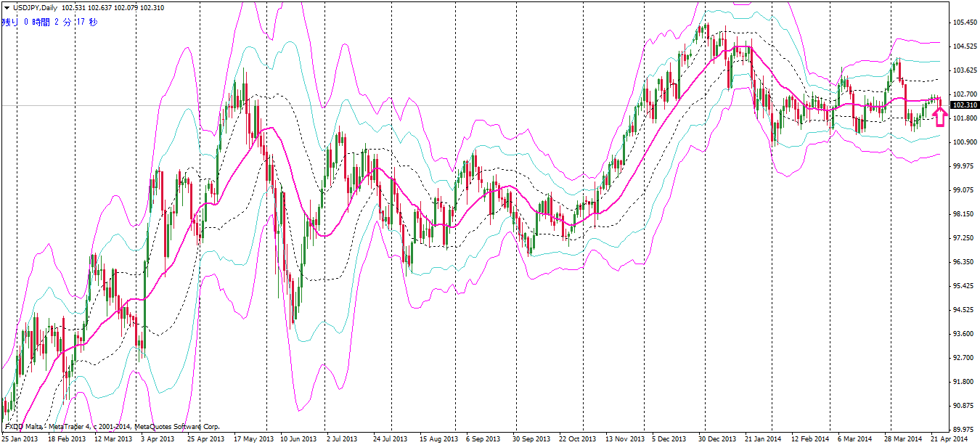
Task: Click the 98.150 price axis label
Action: 963,213
